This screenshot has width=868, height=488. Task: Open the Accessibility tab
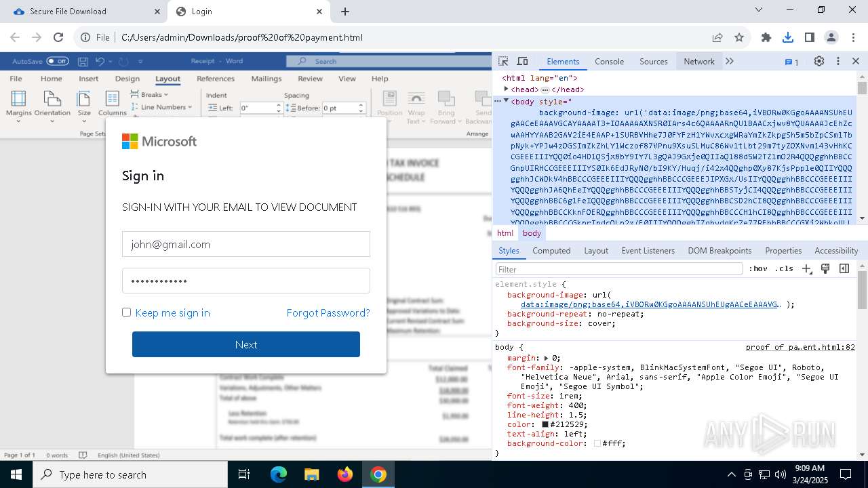[x=836, y=251]
